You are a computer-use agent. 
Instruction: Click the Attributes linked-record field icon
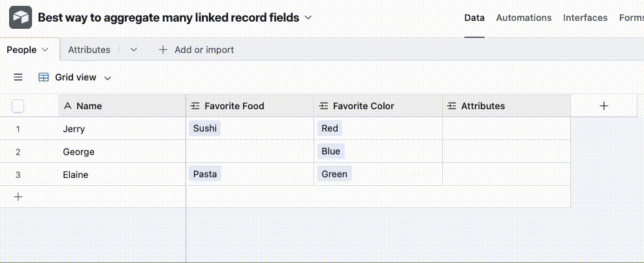(451, 106)
